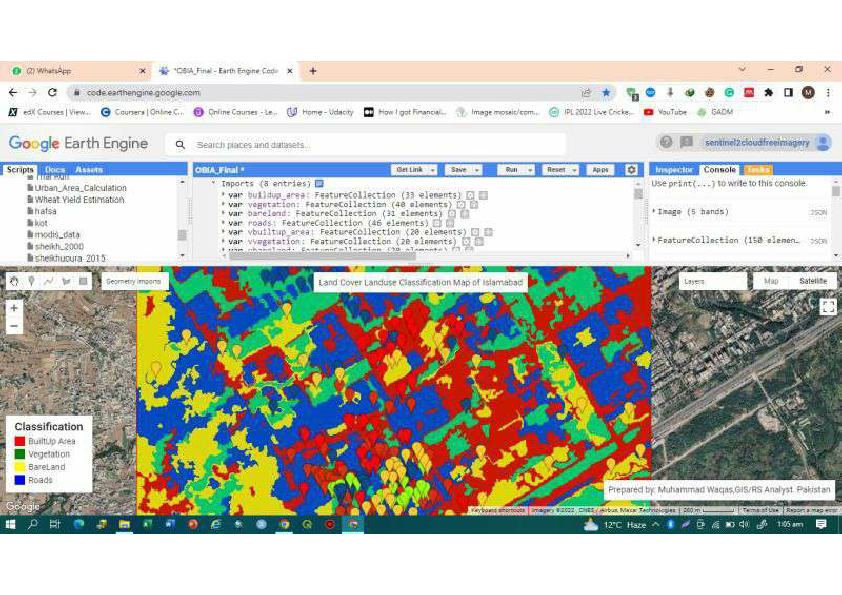Switch to the Tasks tab
Image resolution: width=842 pixels, height=595 pixels.
758,170
